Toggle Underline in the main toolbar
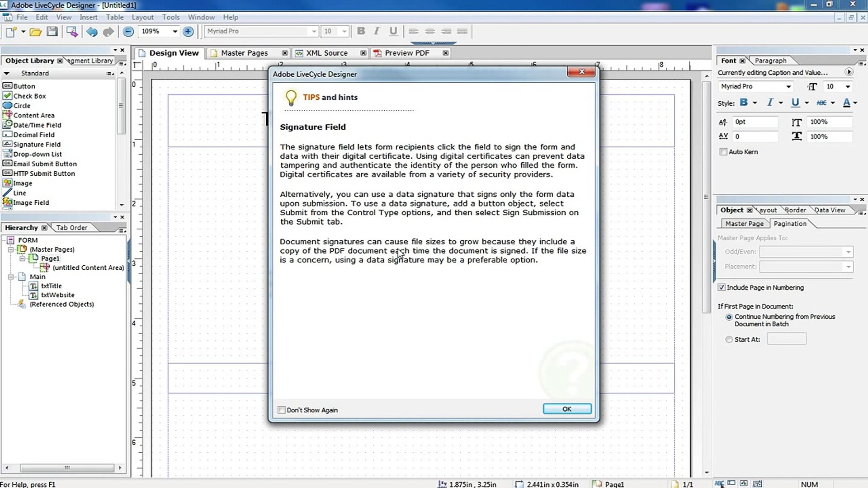 pyautogui.click(x=393, y=31)
